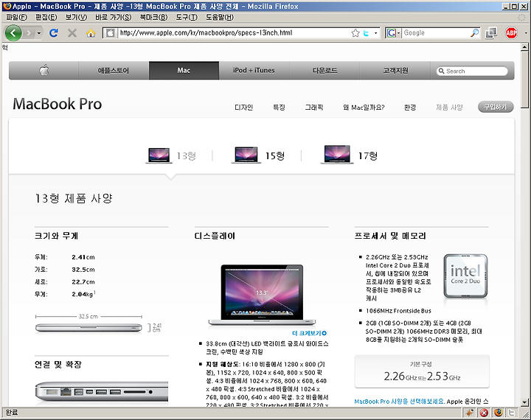Open the 특징 section link

click(x=279, y=108)
